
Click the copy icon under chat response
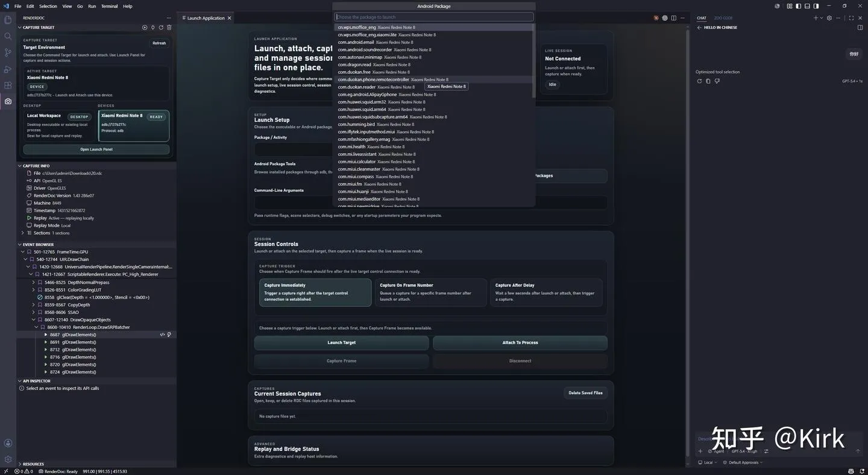click(708, 81)
